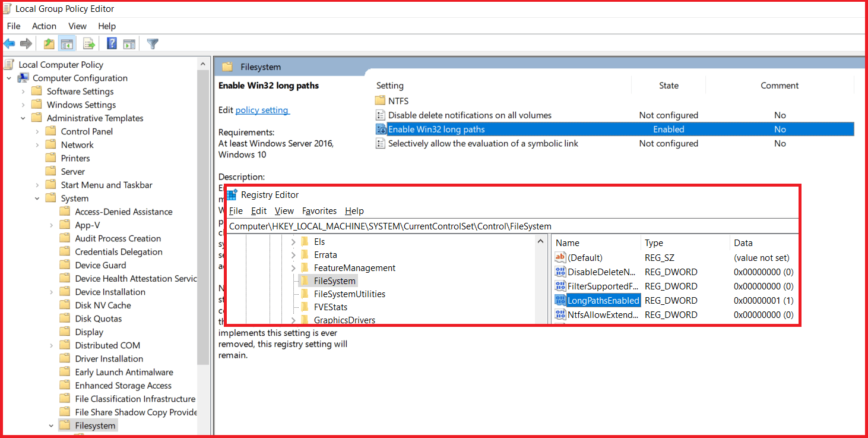
Task: Expand the FeatureManagement registry key
Action: [293, 268]
